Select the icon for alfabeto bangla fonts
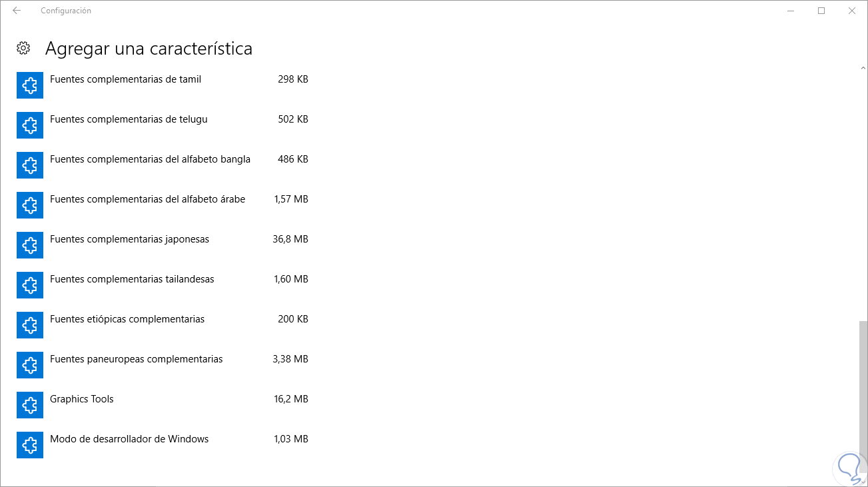Viewport: 868px width, 487px height. [x=30, y=166]
